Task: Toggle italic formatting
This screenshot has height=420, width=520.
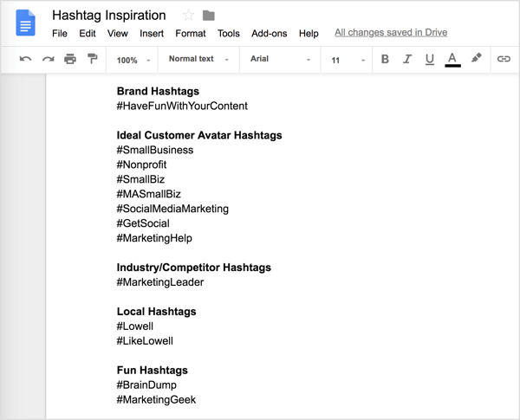Action: (x=407, y=60)
